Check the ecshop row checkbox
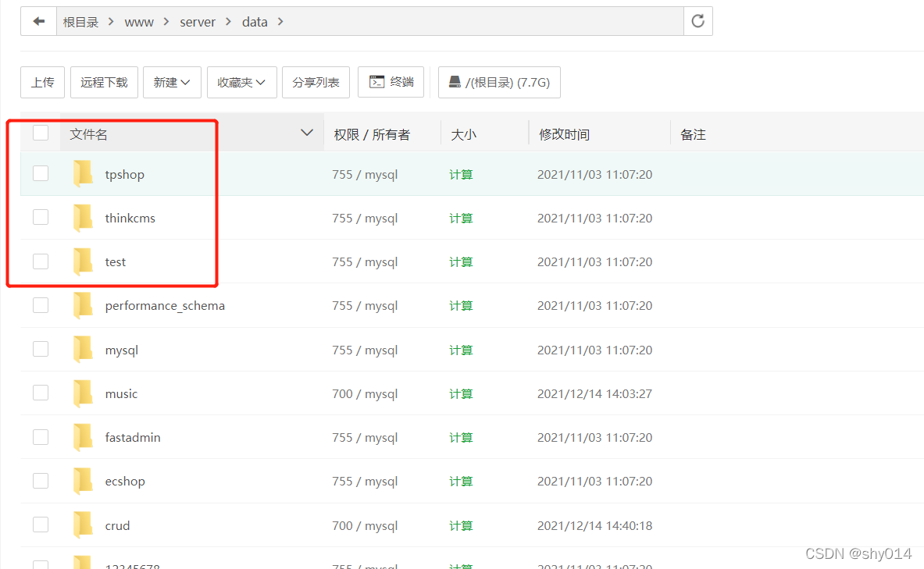 coord(41,481)
